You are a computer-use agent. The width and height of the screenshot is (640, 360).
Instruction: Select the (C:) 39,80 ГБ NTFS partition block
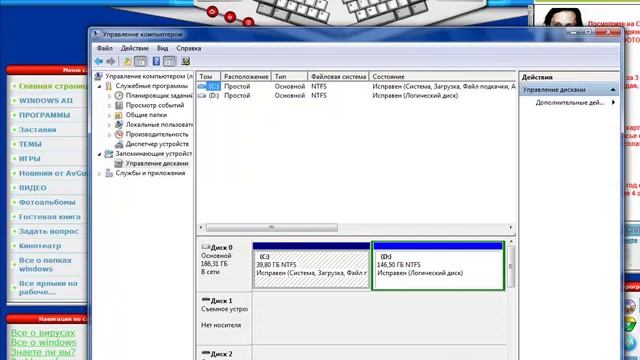click(311, 265)
